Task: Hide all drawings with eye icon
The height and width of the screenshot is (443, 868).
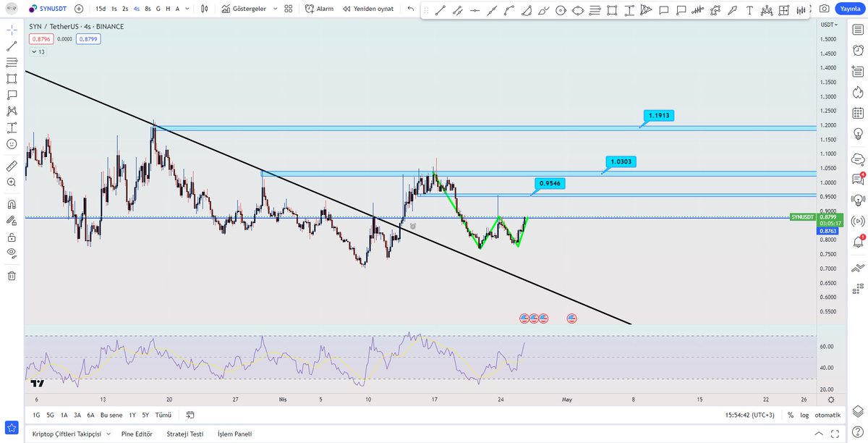Action: [12, 253]
